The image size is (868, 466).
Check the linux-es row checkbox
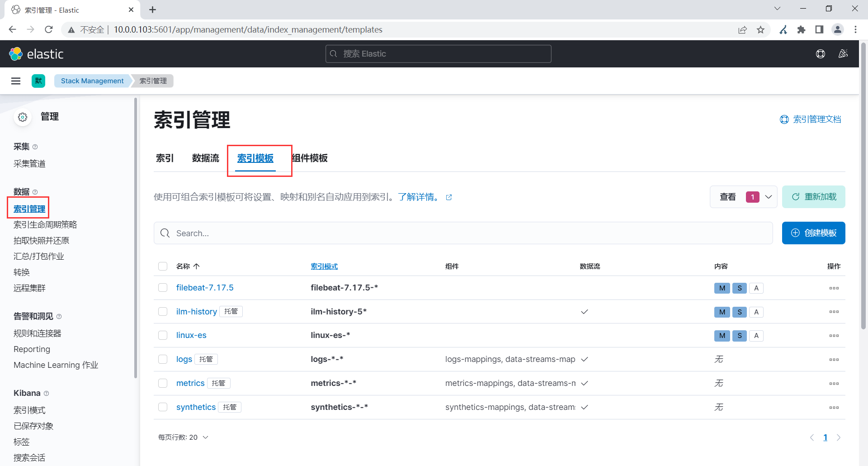pyautogui.click(x=163, y=335)
